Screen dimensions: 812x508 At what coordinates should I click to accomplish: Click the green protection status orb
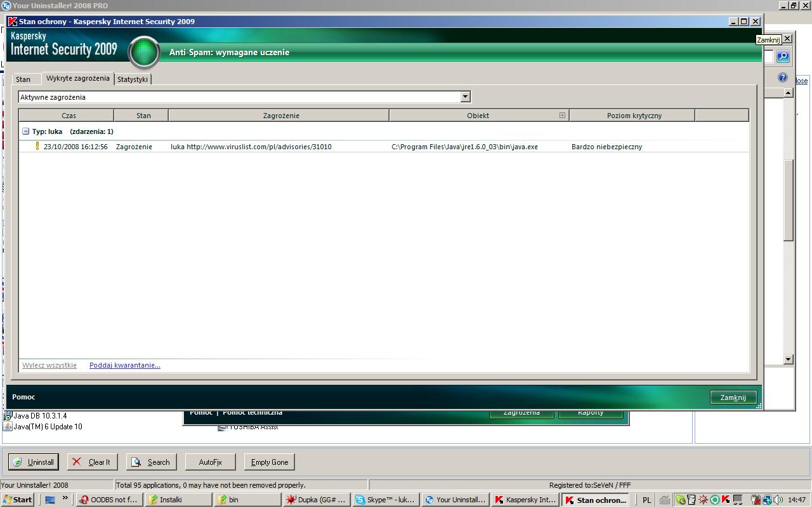click(144, 52)
